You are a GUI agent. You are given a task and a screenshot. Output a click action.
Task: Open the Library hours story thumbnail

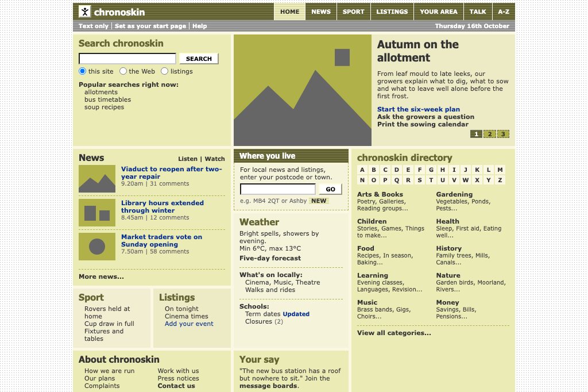pyautogui.click(x=97, y=213)
